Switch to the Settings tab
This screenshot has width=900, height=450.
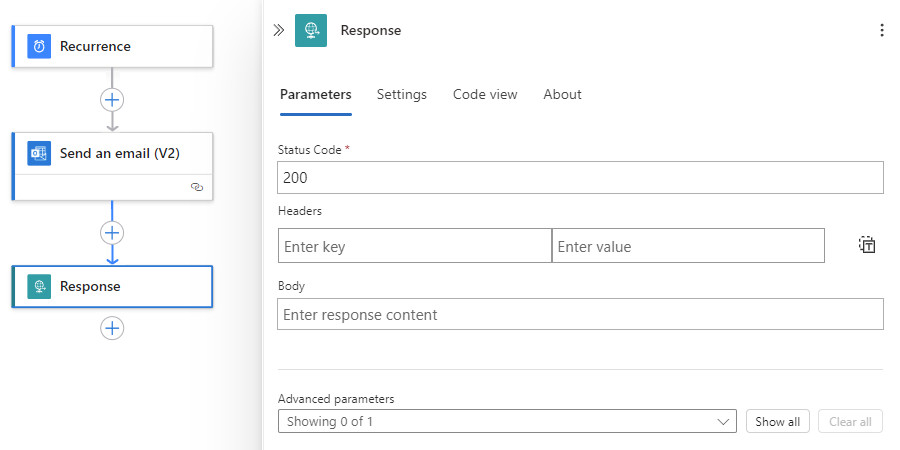click(x=401, y=94)
